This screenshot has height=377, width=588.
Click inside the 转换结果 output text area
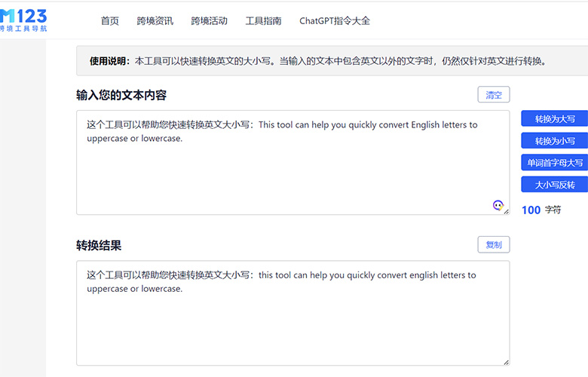tap(293, 313)
